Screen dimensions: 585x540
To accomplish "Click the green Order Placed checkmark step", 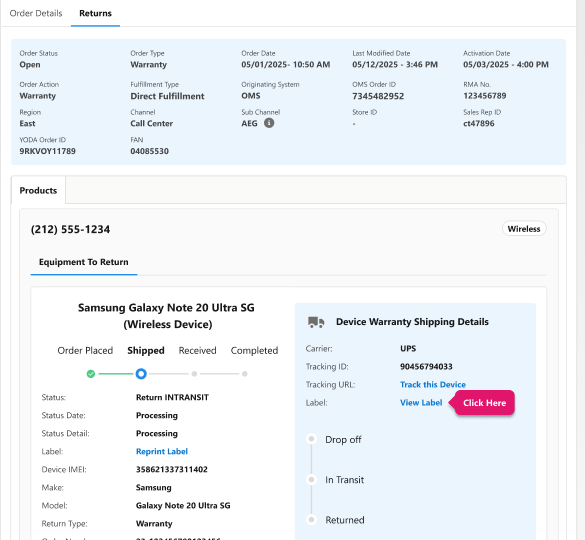I will point(91,374).
